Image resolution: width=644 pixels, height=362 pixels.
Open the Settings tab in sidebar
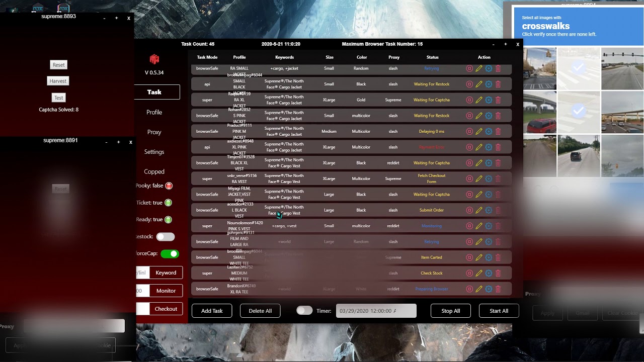154,152
